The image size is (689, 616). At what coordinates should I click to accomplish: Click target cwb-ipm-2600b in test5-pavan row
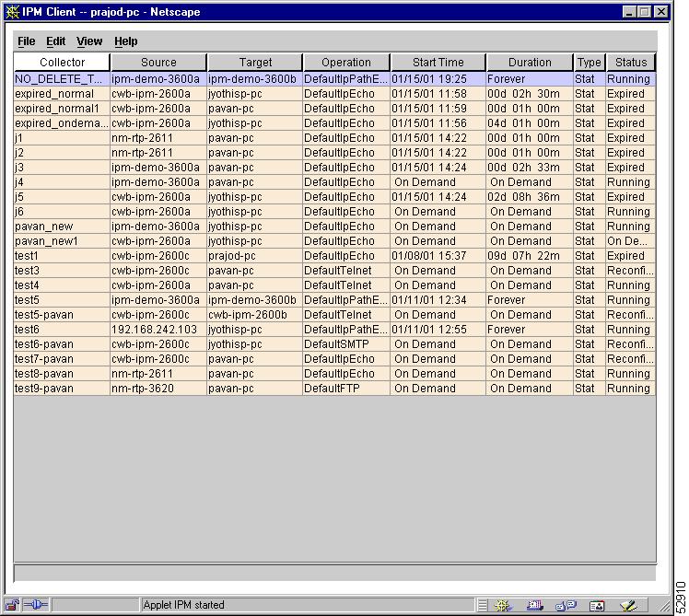pos(255,315)
